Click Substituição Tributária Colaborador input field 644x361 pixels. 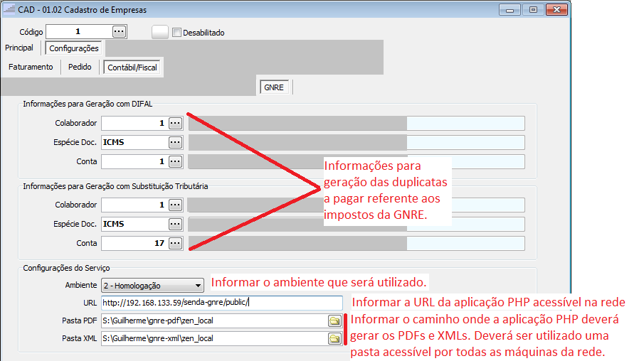point(134,205)
